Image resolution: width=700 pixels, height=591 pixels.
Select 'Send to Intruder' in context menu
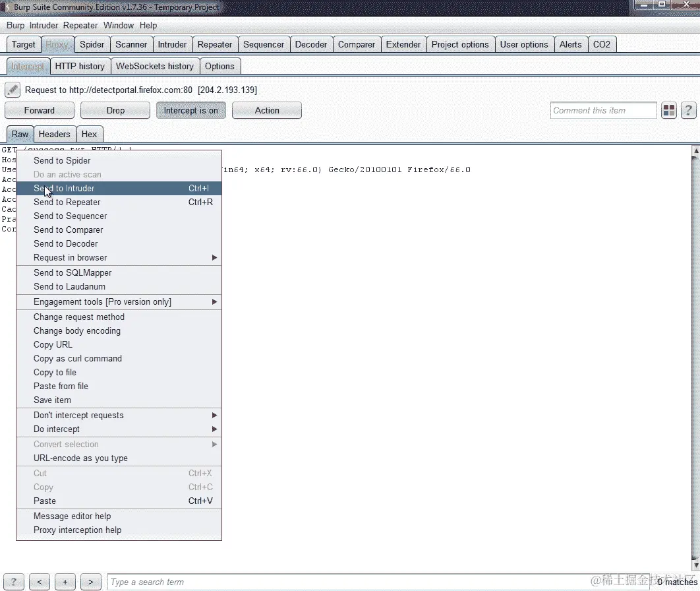coord(119,188)
